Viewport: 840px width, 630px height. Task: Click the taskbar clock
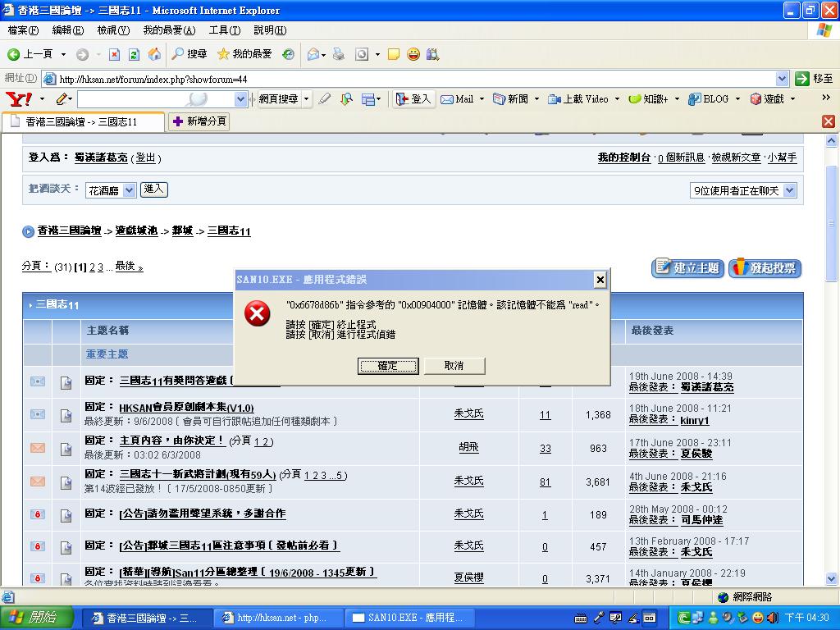point(807,618)
